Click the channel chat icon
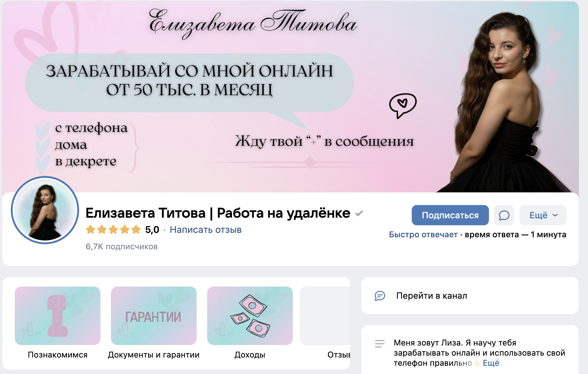The image size is (588, 374). point(380,296)
